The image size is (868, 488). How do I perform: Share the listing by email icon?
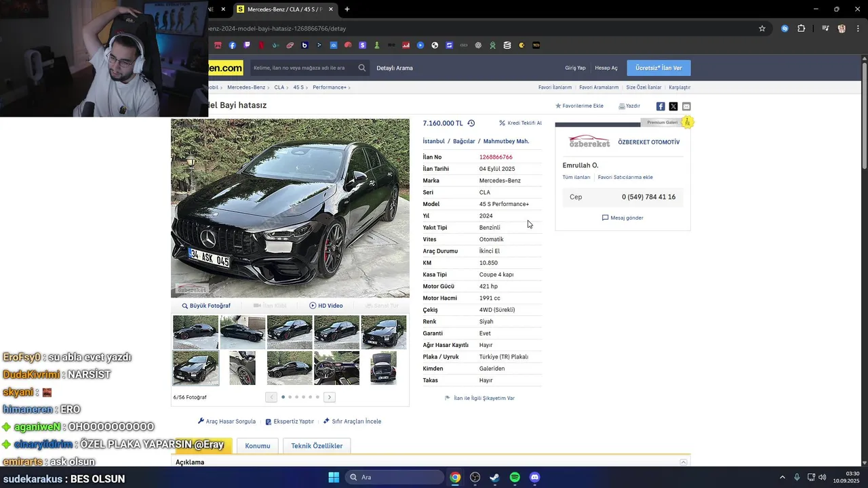point(686,106)
